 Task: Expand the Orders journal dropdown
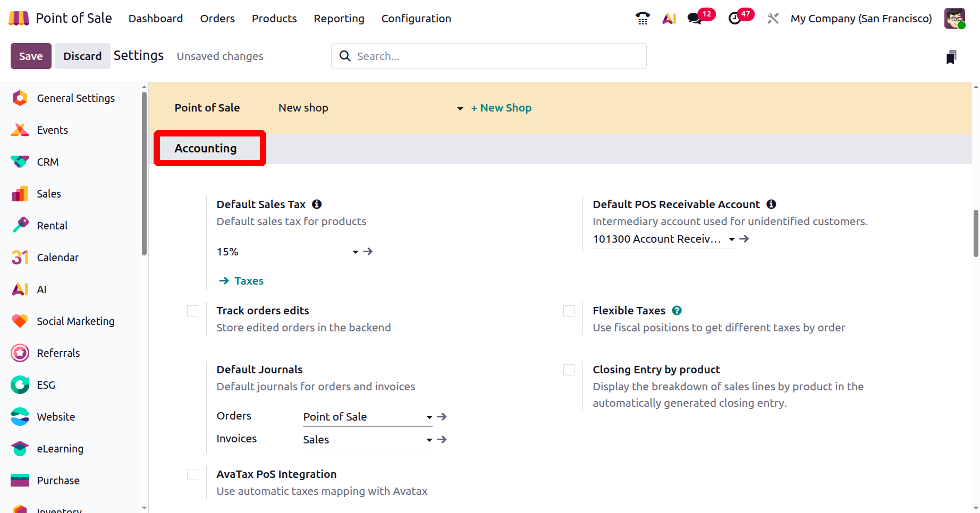(429, 417)
